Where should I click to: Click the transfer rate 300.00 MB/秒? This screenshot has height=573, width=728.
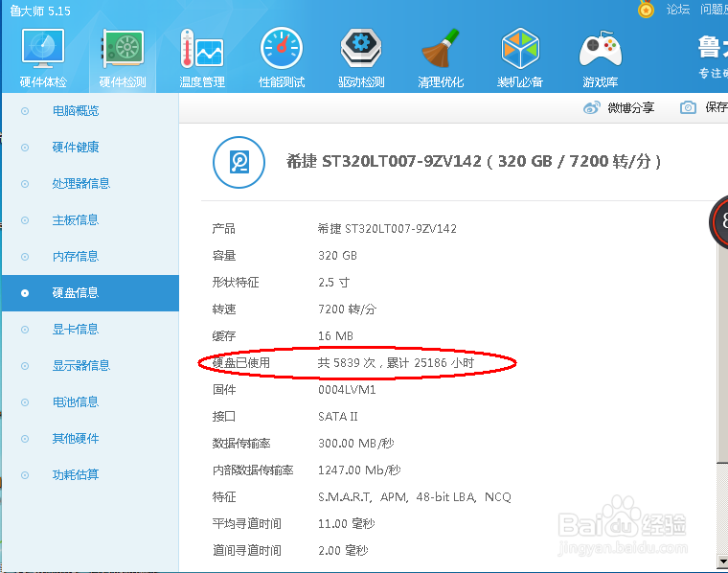pyautogui.click(x=356, y=444)
